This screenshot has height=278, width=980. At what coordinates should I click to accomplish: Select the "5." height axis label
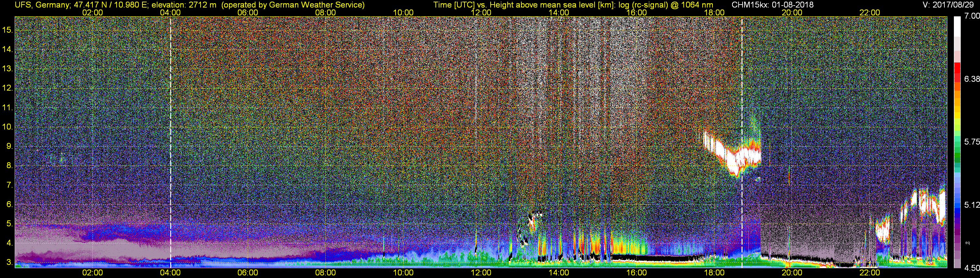(x=9, y=224)
